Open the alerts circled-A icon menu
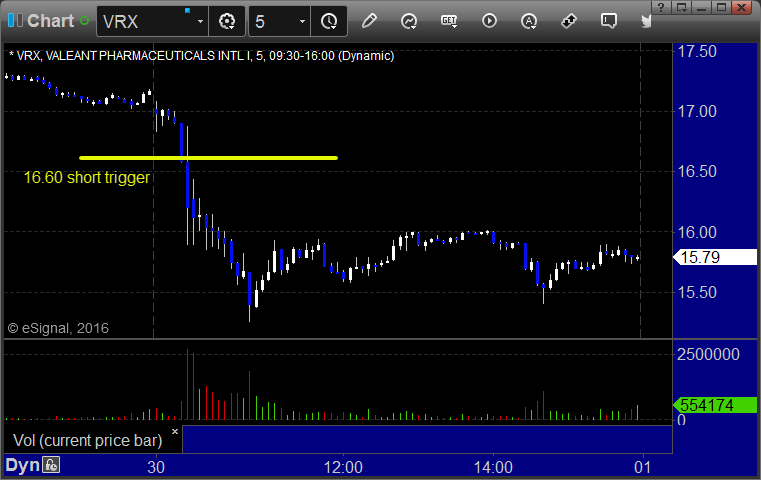This screenshot has width=761, height=480. pos(529,21)
